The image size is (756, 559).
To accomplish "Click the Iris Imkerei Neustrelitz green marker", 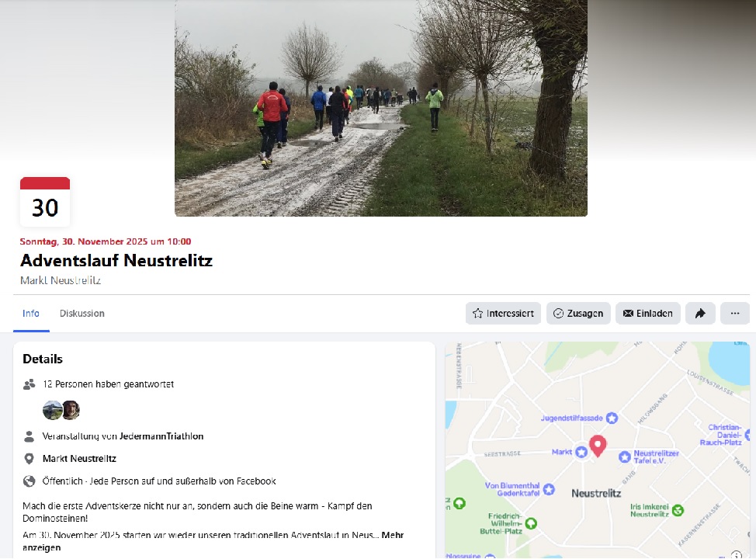I will (678, 510).
